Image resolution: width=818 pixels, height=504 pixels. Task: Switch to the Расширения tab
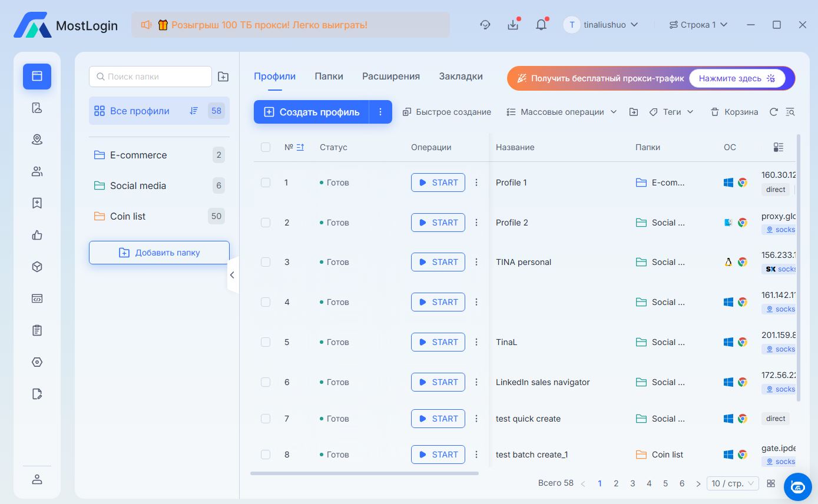click(x=390, y=77)
